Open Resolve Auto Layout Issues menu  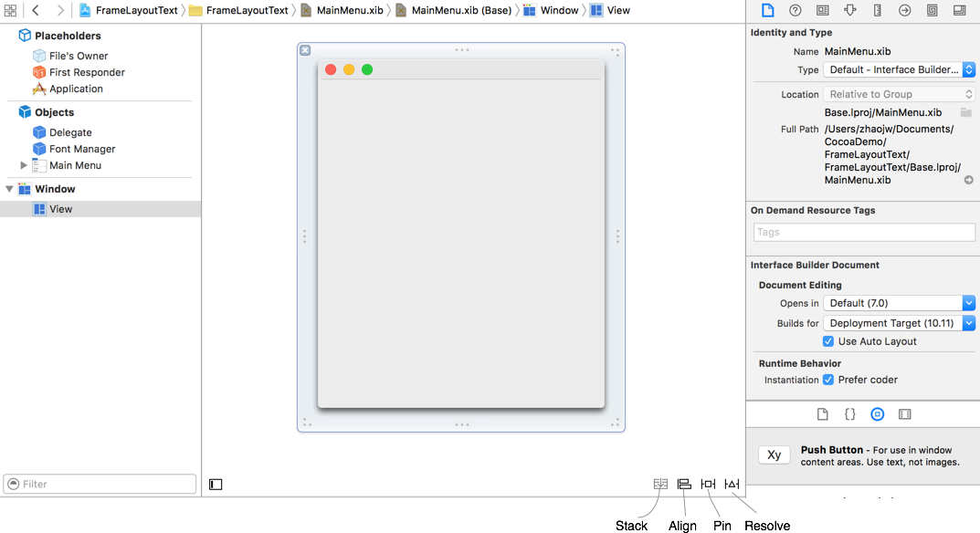(x=731, y=484)
